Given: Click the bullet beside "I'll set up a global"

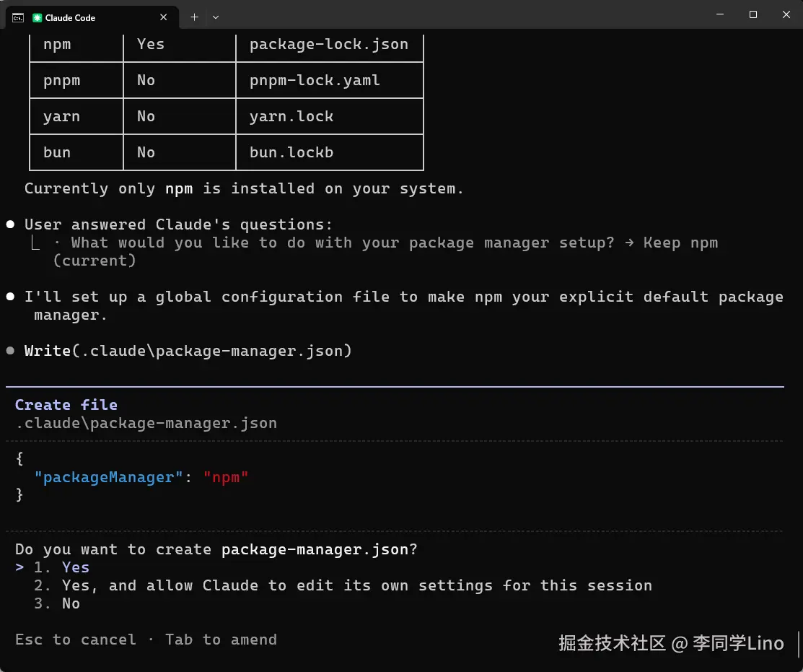Looking at the screenshot, I should click(x=10, y=297).
